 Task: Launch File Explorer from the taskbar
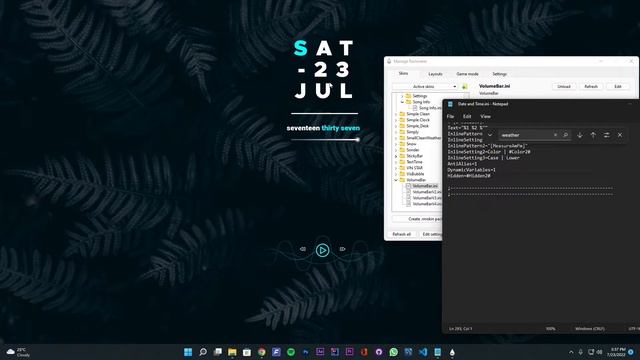coord(232,352)
